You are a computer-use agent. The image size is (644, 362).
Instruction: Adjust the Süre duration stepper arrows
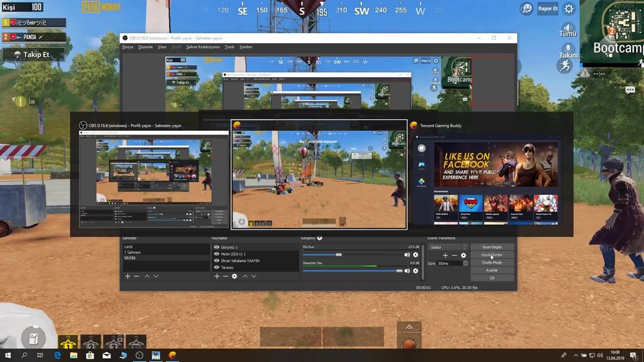pyautogui.click(x=465, y=263)
